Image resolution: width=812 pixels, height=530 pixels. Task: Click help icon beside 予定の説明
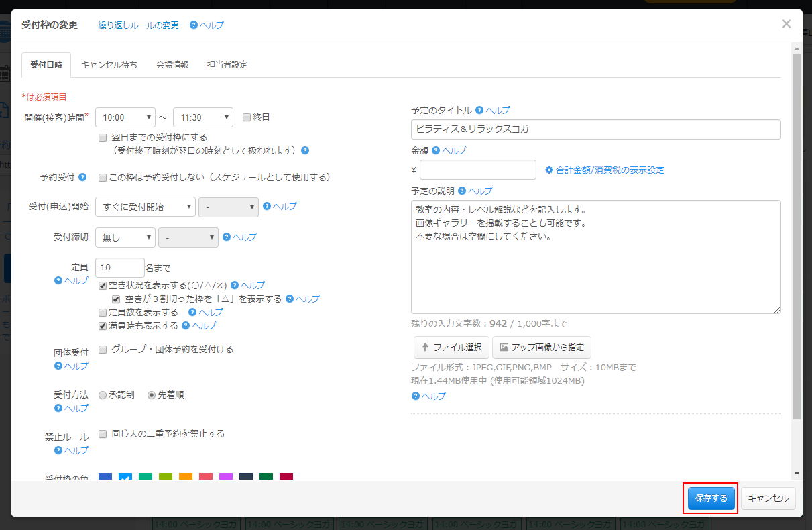[462, 191]
